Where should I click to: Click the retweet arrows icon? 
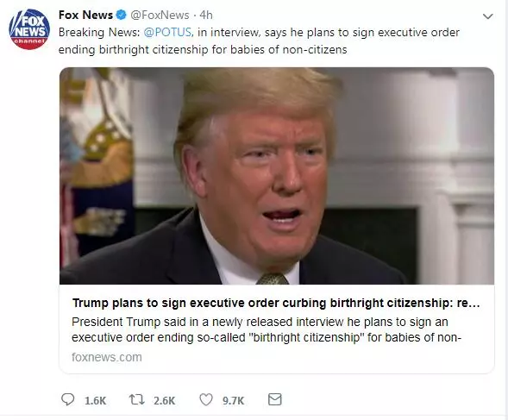coord(137,399)
